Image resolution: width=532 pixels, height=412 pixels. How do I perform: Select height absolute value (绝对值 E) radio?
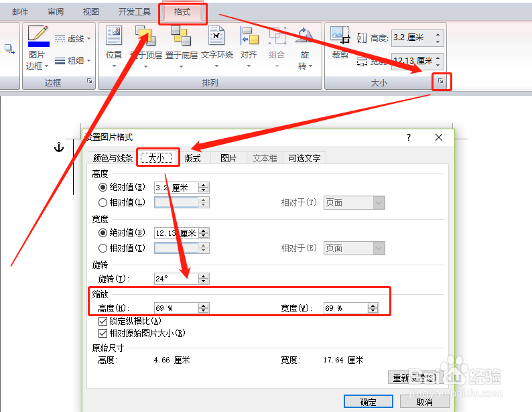coord(103,187)
